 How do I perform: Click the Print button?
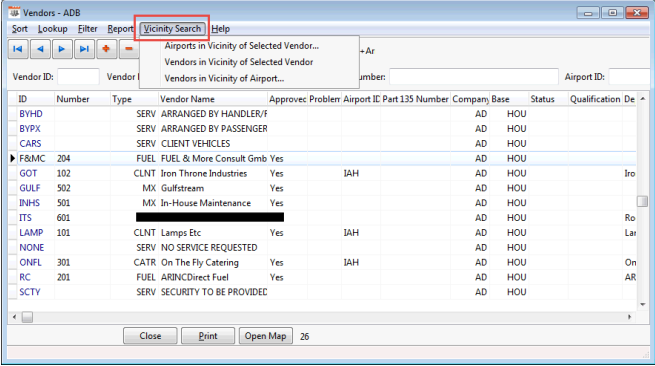tap(208, 336)
